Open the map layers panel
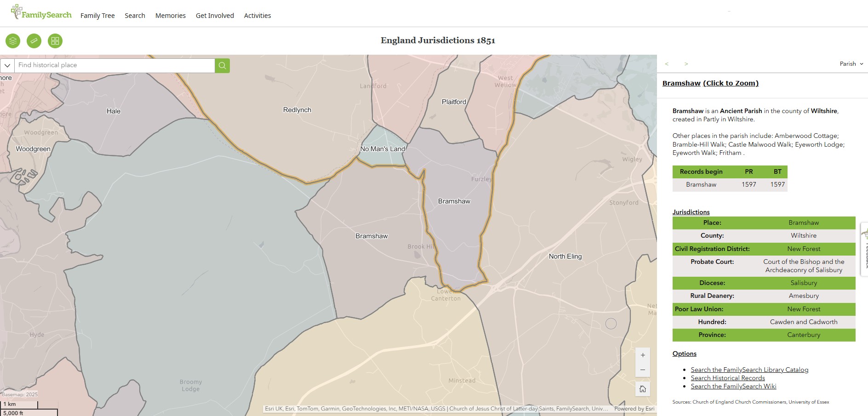The height and width of the screenshot is (416, 868). click(x=13, y=41)
